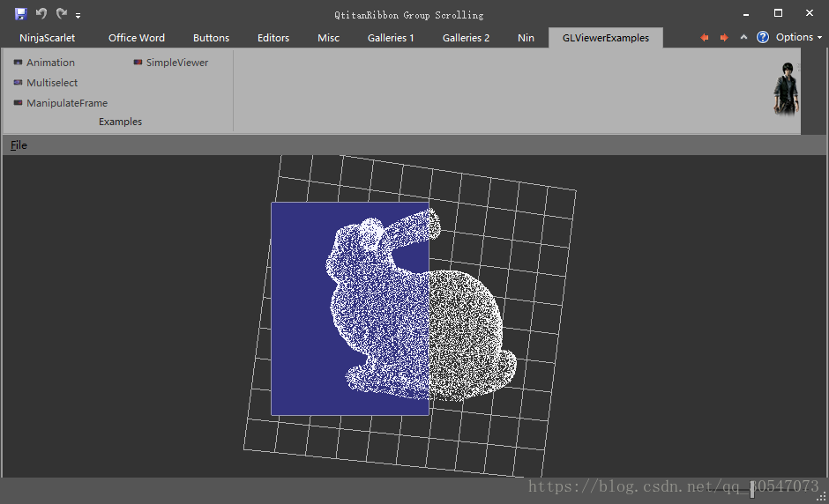The width and height of the screenshot is (829, 504).
Task: Open the File menu
Action: point(19,145)
